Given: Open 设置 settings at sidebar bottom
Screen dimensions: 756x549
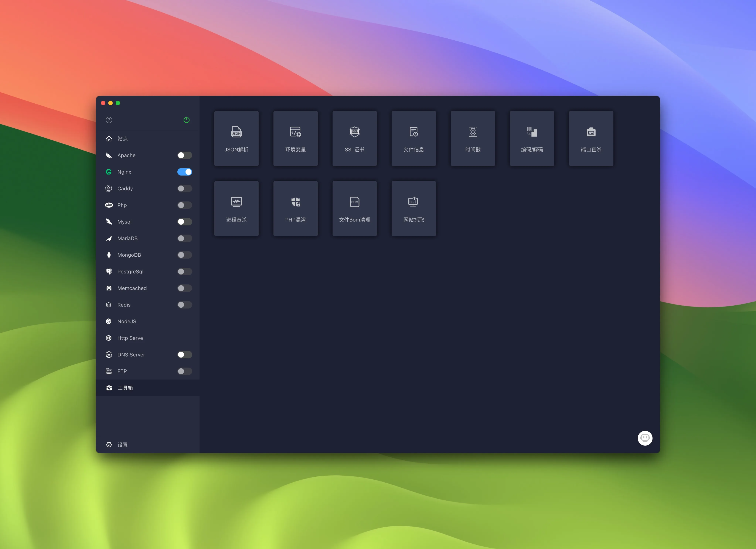Looking at the screenshot, I should [x=122, y=445].
